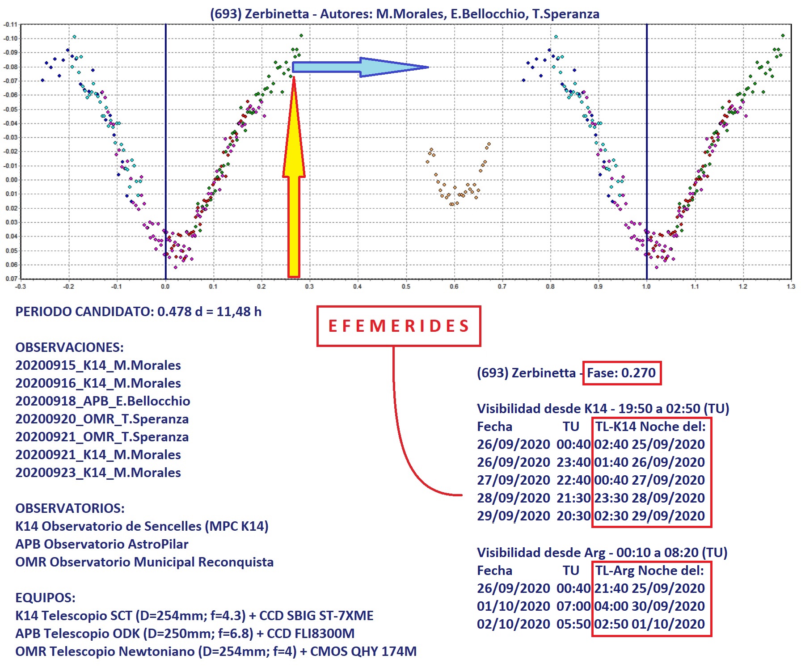Select the chart title (693) Zerbinetta

(405, 14)
